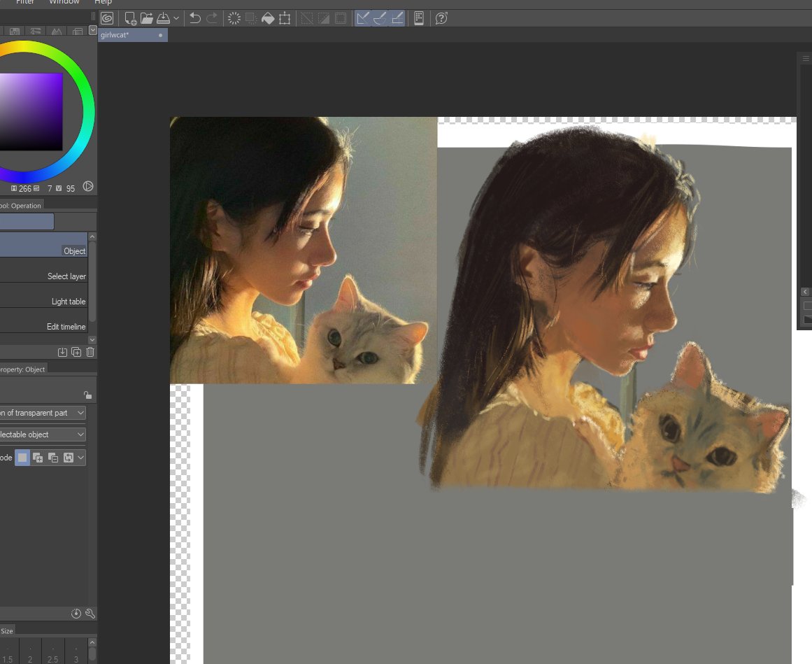Image resolution: width=812 pixels, height=664 pixels.
Task: Pick a hue on the color wheel ring
Action: [88, 111]
